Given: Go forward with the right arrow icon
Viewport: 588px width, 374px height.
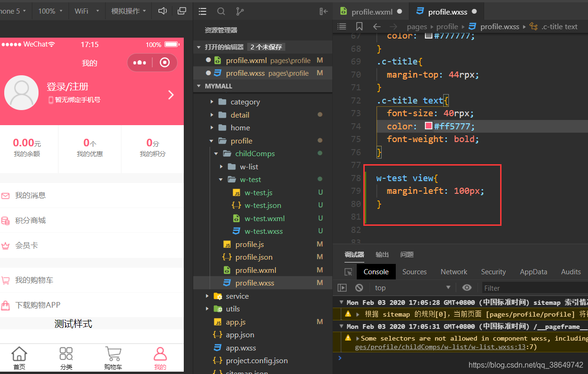Looking at the screenshot, I should tap(393, 26).
